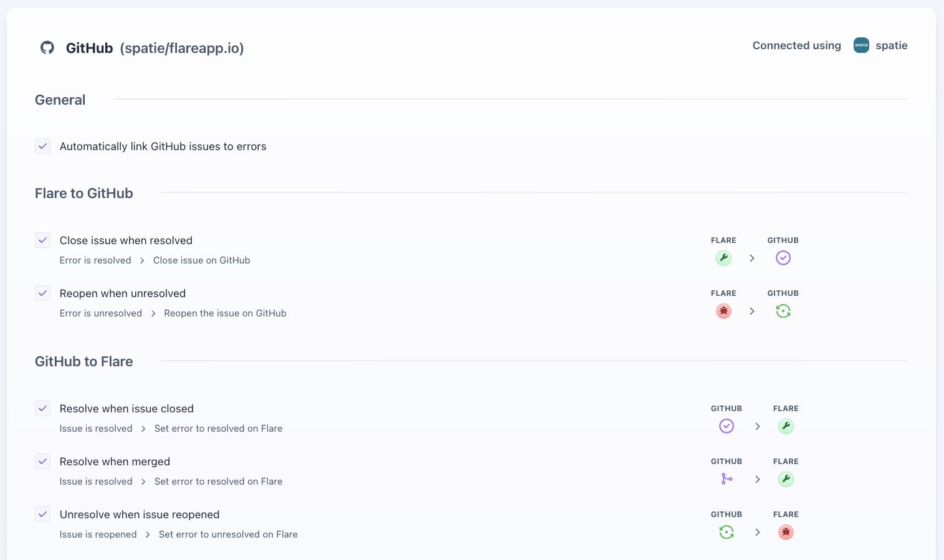Click GitHub check-circle icon in Resolve when issue closed row

727,426
